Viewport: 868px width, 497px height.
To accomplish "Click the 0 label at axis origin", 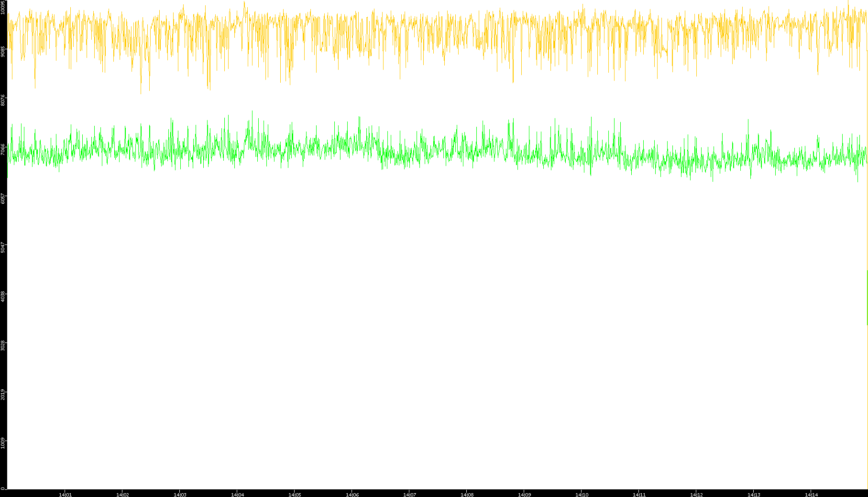I will pyautogui.click(x=2, y=488).
